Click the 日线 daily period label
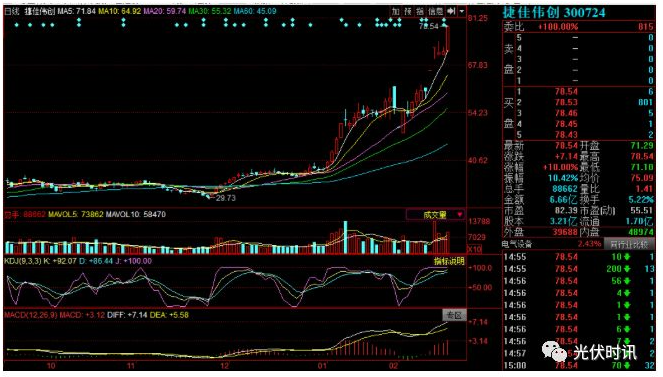Viewport: 663px width, 377px height. click(x=12, y=11)
